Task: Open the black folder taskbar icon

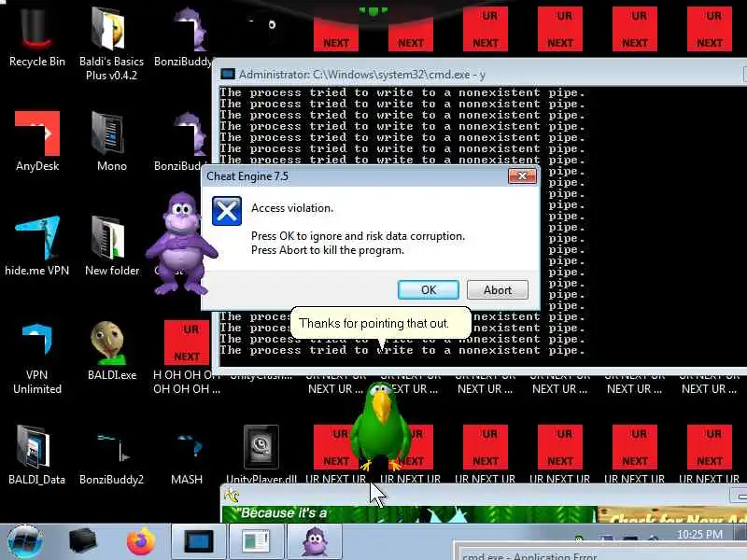Action: click(x=82, y=542)
